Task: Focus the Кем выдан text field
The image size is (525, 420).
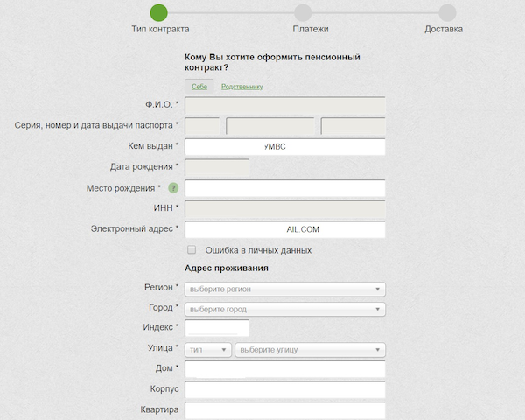Action: click(x=285, y=147)
